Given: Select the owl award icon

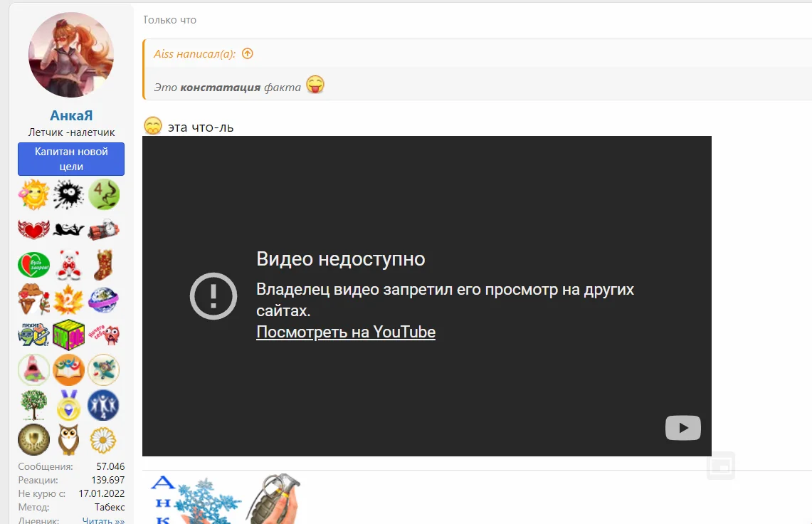Looking at the screenshot, I should click(68, 439).
